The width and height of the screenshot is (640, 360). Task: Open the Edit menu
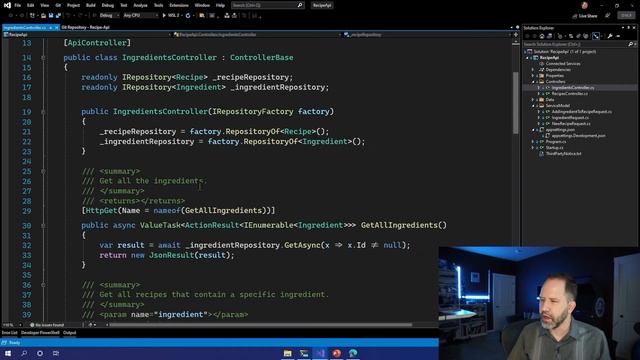coord(31,5)
